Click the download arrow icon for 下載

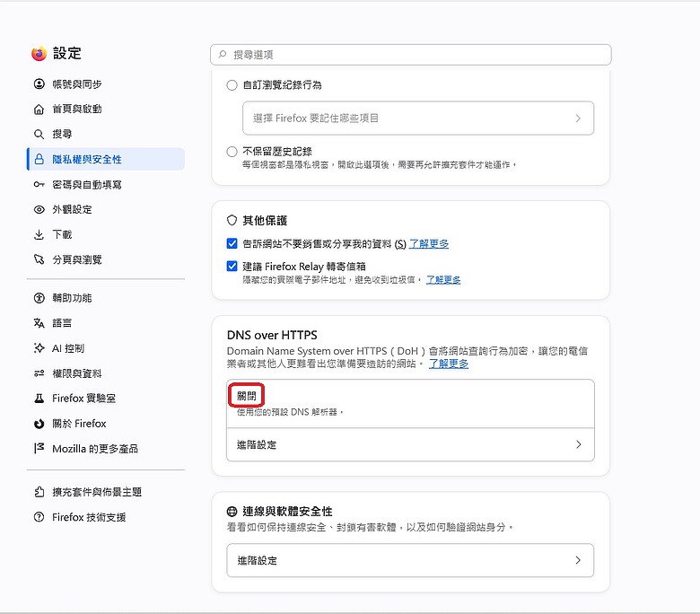(x=39, y=234)
